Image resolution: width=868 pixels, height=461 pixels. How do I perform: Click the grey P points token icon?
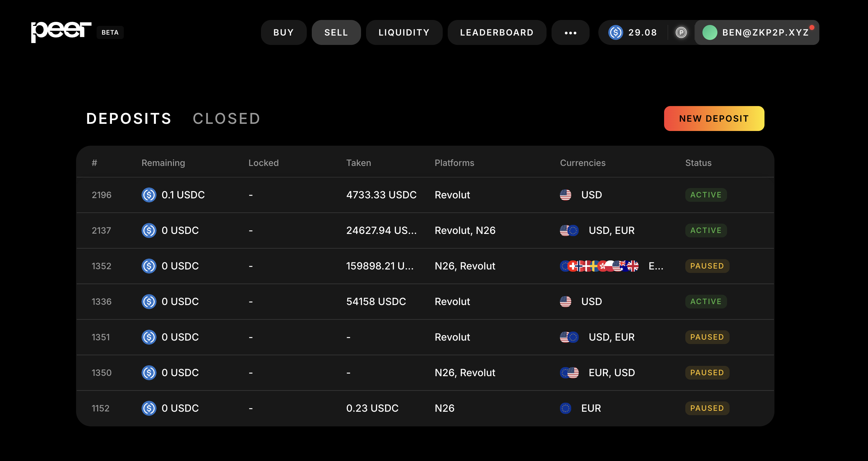(x=681, y=33)
